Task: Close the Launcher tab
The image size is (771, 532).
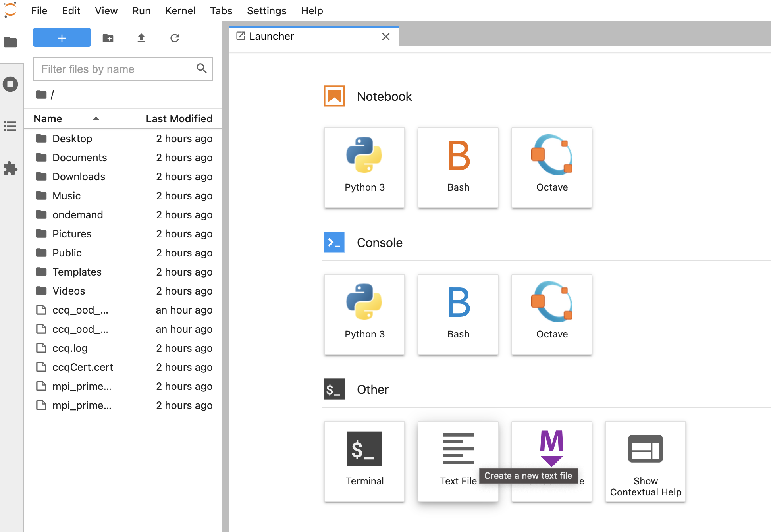Action: click(385, 37)
